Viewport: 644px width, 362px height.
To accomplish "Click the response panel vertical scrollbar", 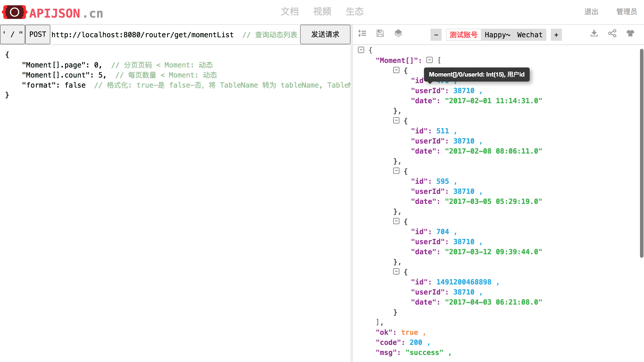I will [641, 153].
